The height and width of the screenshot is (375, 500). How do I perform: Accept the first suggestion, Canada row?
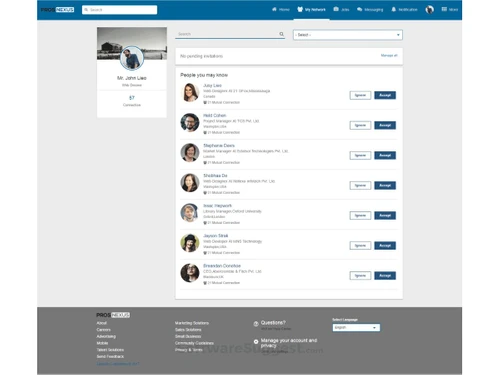tap(385, 95)
